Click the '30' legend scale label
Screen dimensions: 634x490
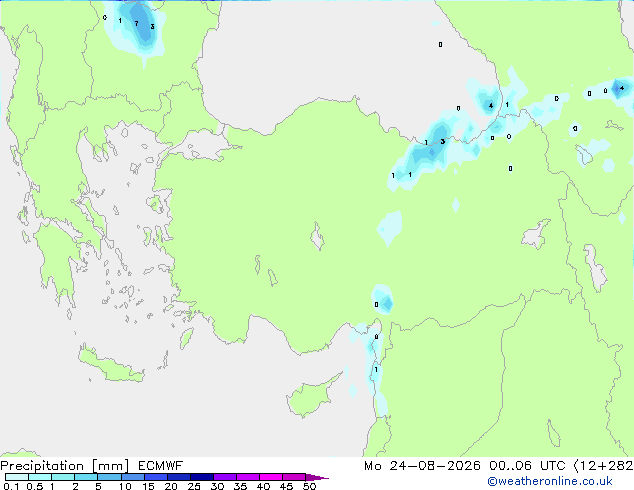[x=217, y=486]
